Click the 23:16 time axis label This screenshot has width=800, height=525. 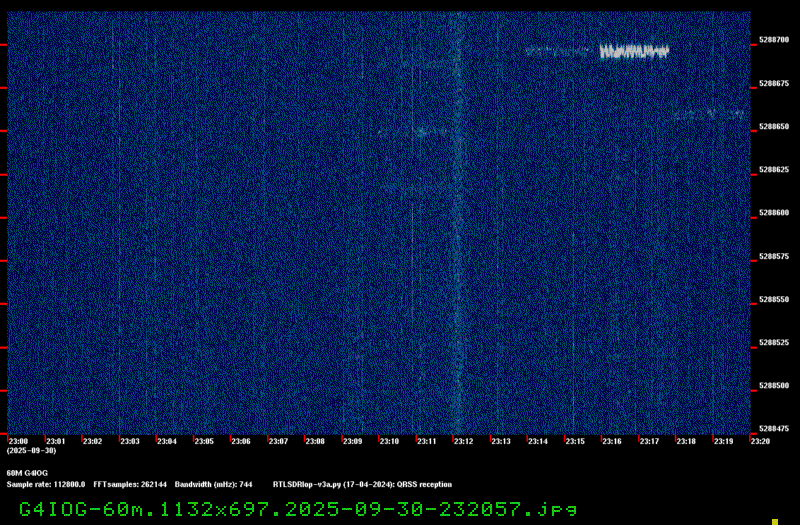click(611, 441)
